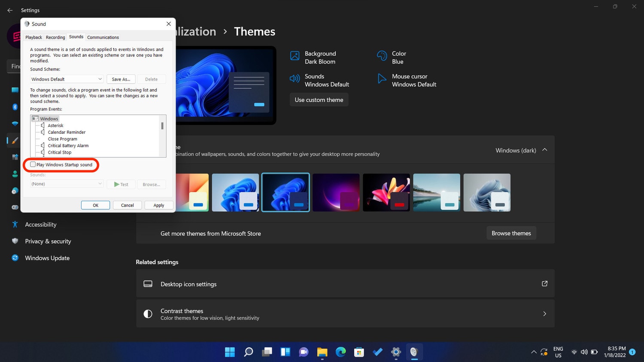Click Browse themes button
The image size is (644, 362).
(x=511, y=233)
